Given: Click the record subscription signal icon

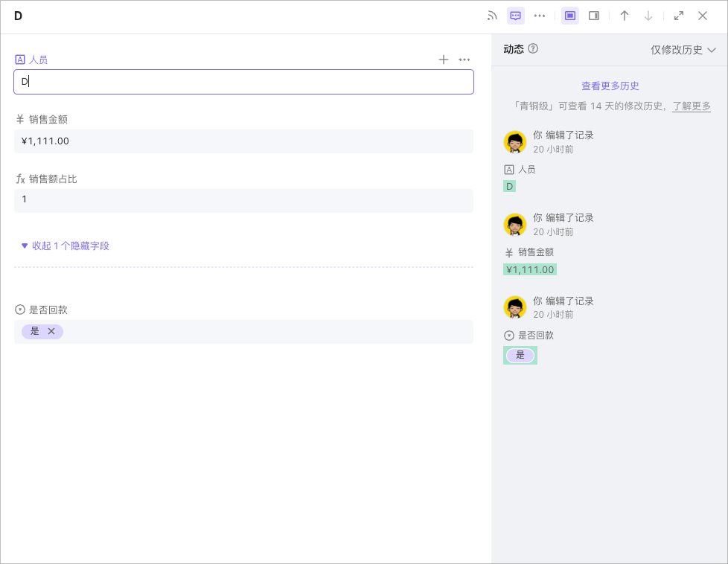Looking at the screenshot, I should tap(491, 15).
